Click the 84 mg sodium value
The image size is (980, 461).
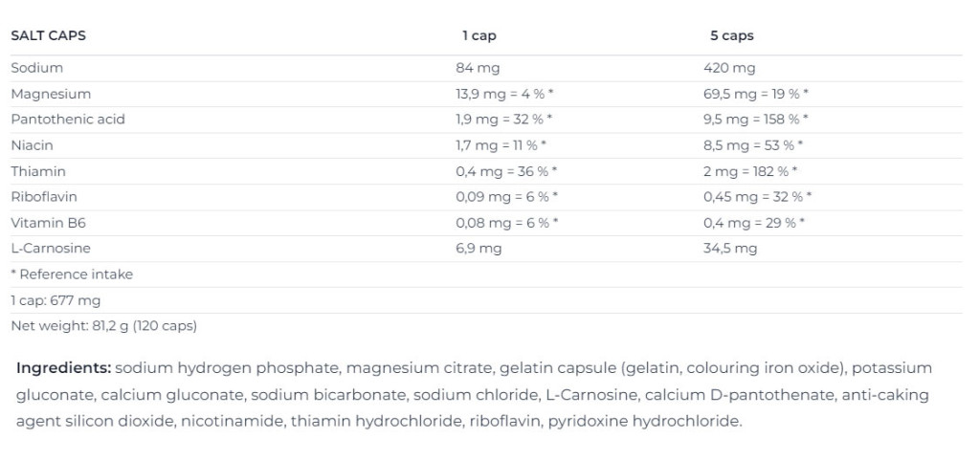pos(479,68)
